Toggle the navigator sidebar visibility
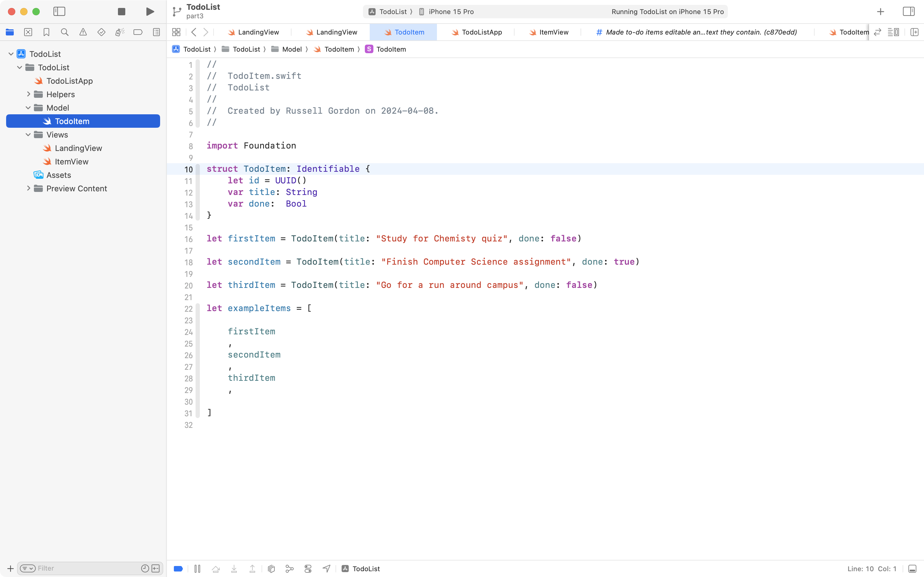 (60, 11)
